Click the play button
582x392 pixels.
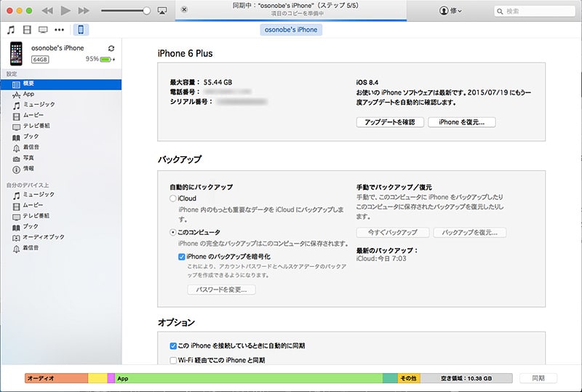[x=65, y=11]
